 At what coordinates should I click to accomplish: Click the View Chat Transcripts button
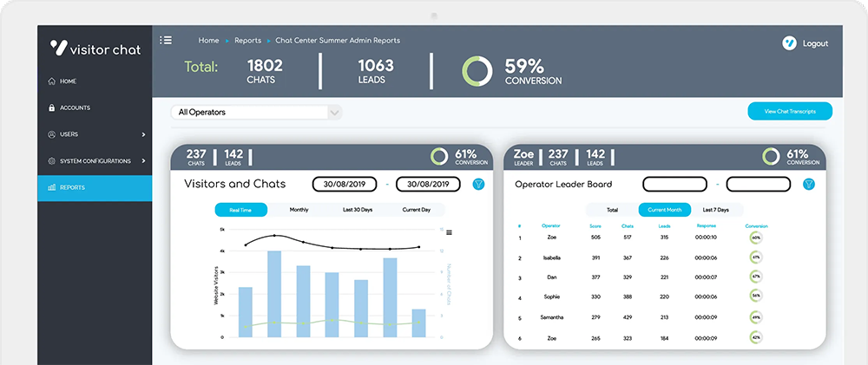790,111
